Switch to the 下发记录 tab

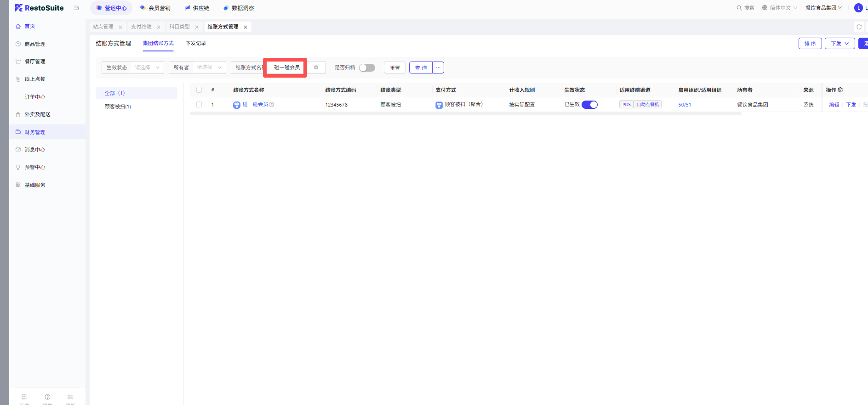[x=195, y=43]
